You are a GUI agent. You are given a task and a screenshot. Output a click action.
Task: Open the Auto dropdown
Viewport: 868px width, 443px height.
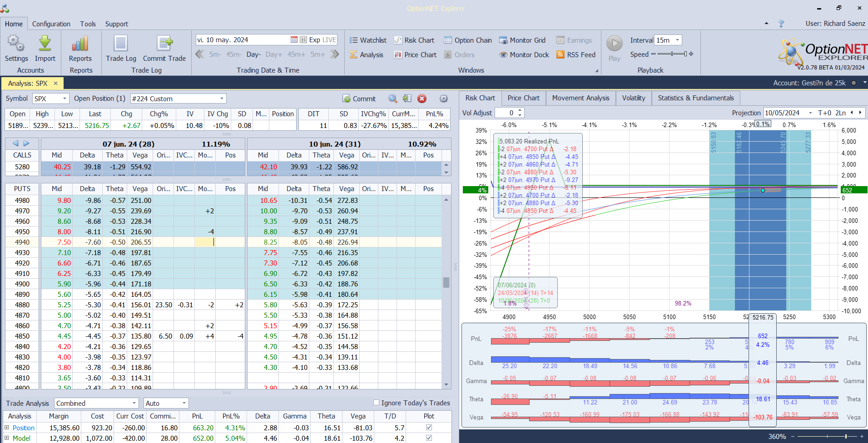tap(184, 403)
